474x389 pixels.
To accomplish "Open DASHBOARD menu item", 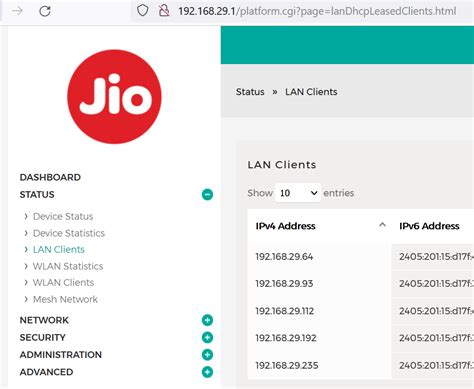I will point(50,177).
